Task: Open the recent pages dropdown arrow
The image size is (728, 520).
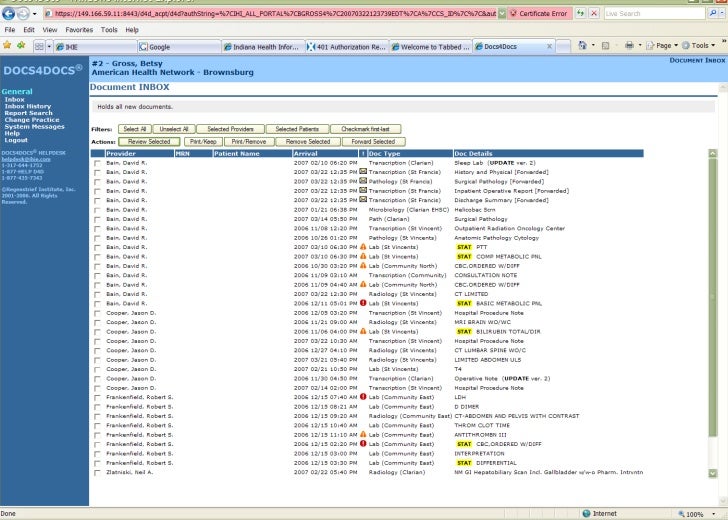Action: click(x=34, y=14)
